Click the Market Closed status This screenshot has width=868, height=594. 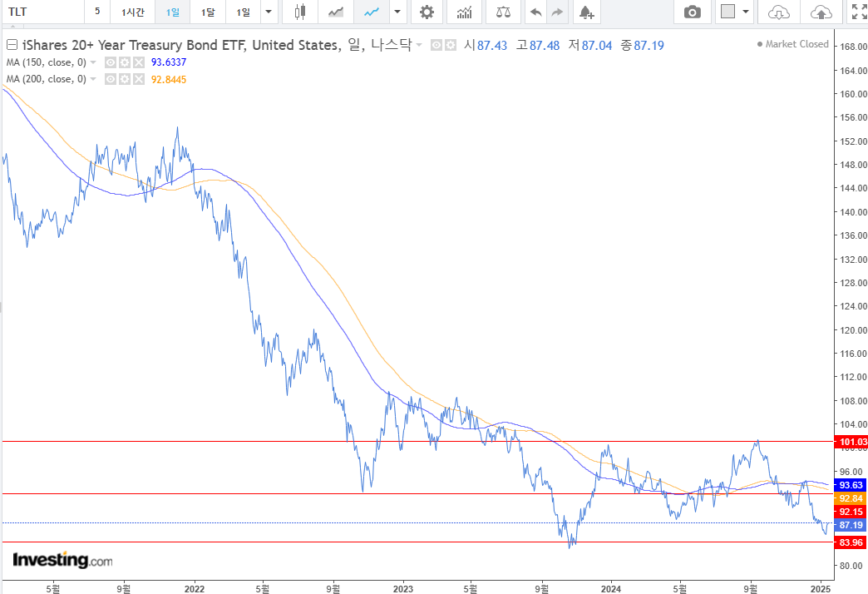pyautogui.click(x=792, y=44)
